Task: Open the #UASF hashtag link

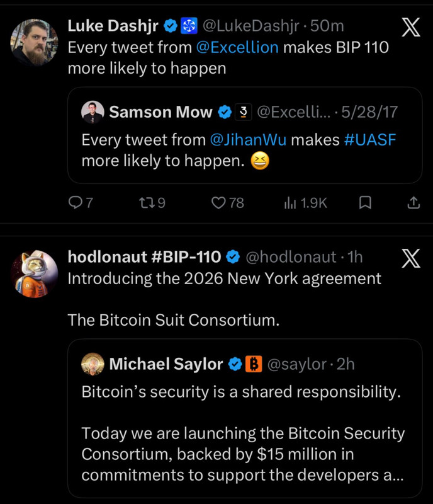Action: coord(369,140)
